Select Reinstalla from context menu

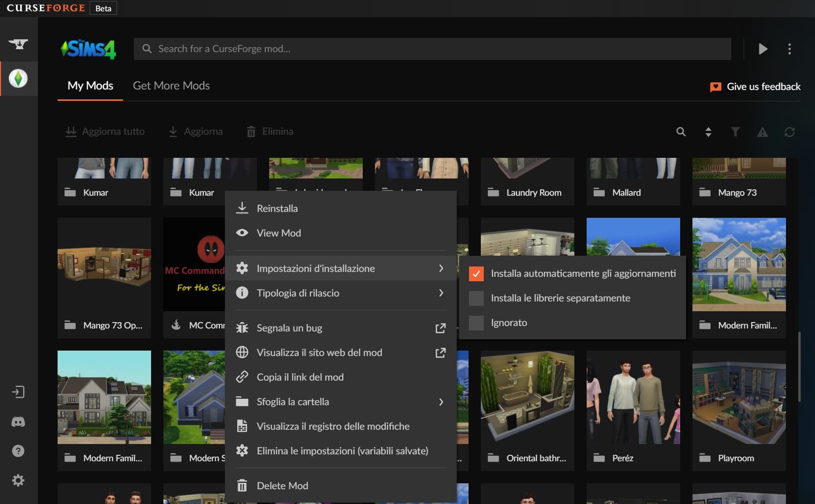click(277, 208)
